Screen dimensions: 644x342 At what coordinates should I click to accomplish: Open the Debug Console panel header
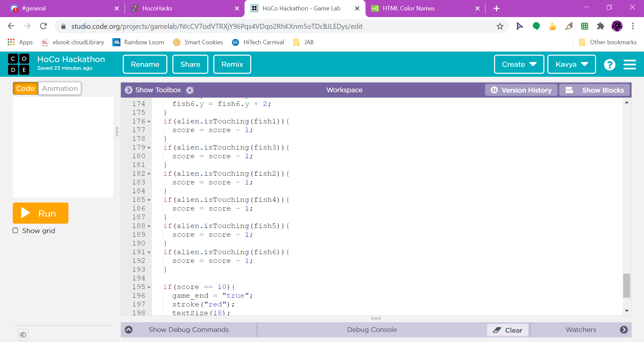click(372, 330)
